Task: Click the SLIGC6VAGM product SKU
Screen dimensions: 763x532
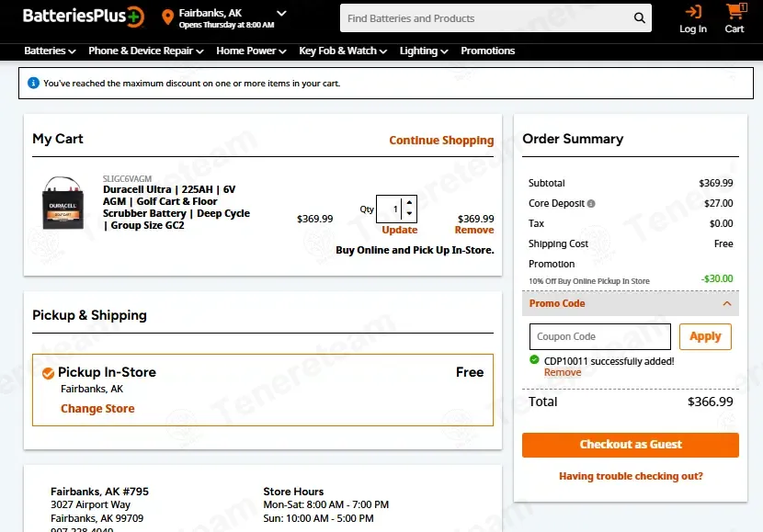Action: [127, 178]
